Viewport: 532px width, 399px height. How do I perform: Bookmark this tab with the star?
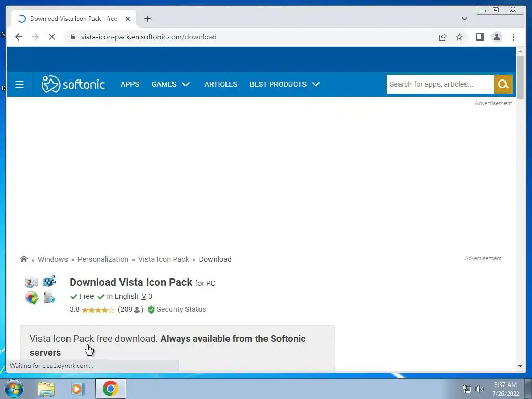point(459,37)
